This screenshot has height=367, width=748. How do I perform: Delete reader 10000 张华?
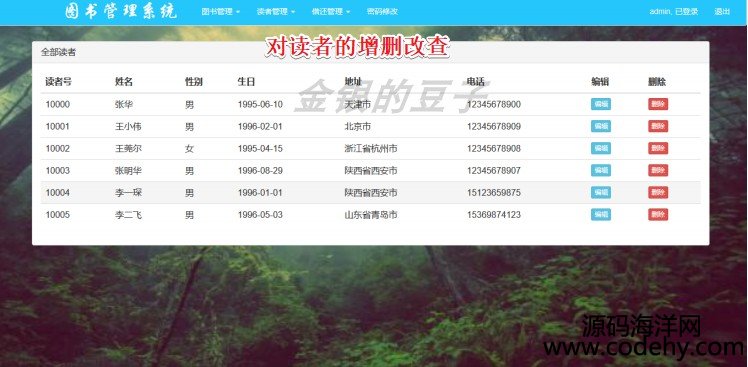click(658, 104)
